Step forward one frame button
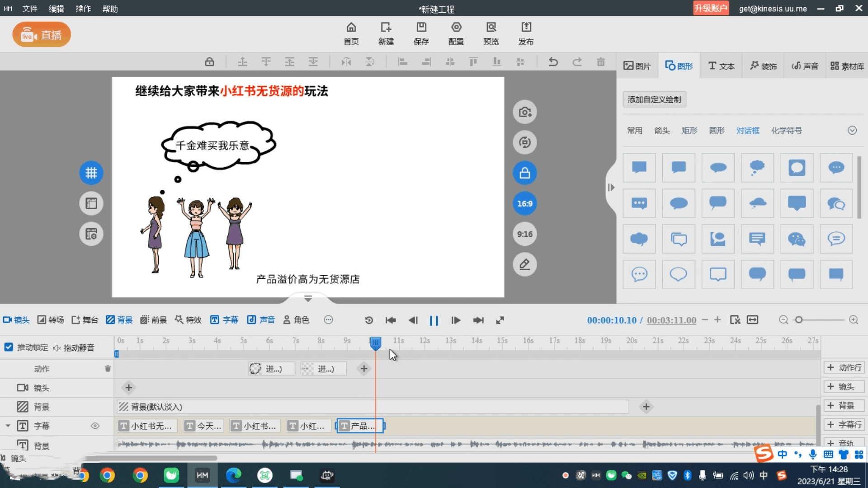The height and width of the screenshot is (488, 868). tap(456, 320)
